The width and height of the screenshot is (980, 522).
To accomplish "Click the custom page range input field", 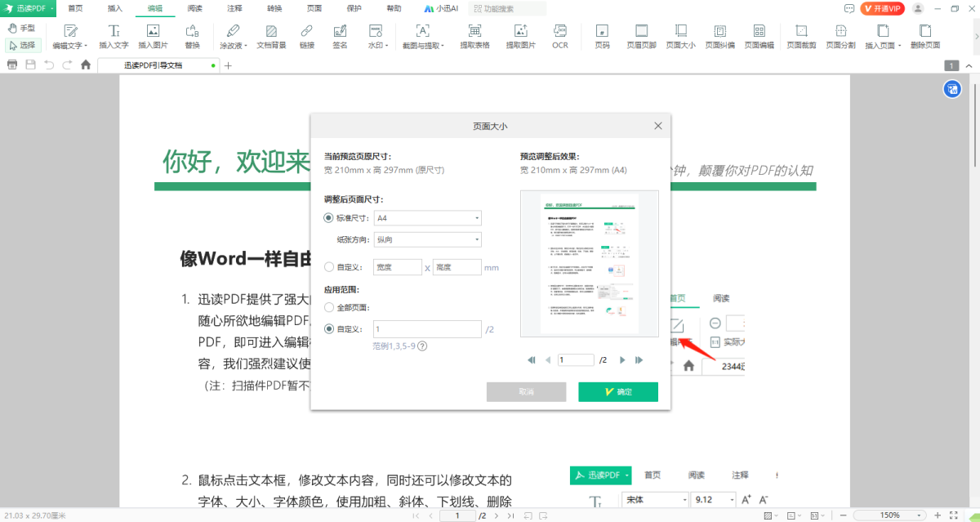I will click(x=427, y=329).
